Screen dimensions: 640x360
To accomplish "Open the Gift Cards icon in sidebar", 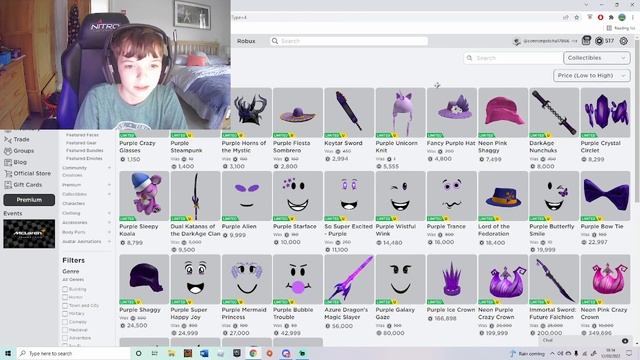I will pos(8,185).
